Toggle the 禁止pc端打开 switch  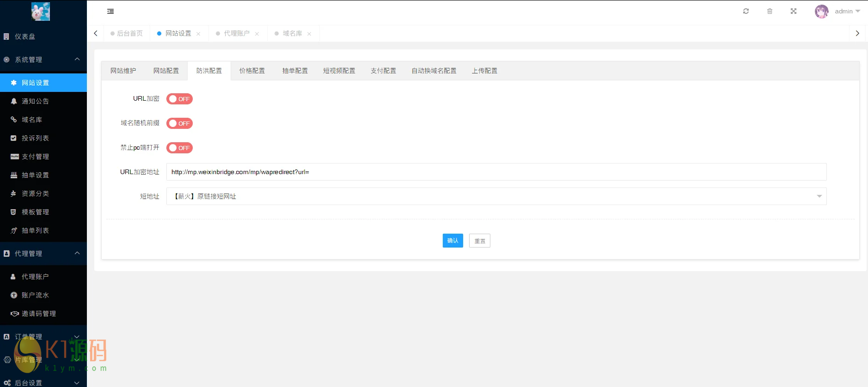[x=179, y=148]
